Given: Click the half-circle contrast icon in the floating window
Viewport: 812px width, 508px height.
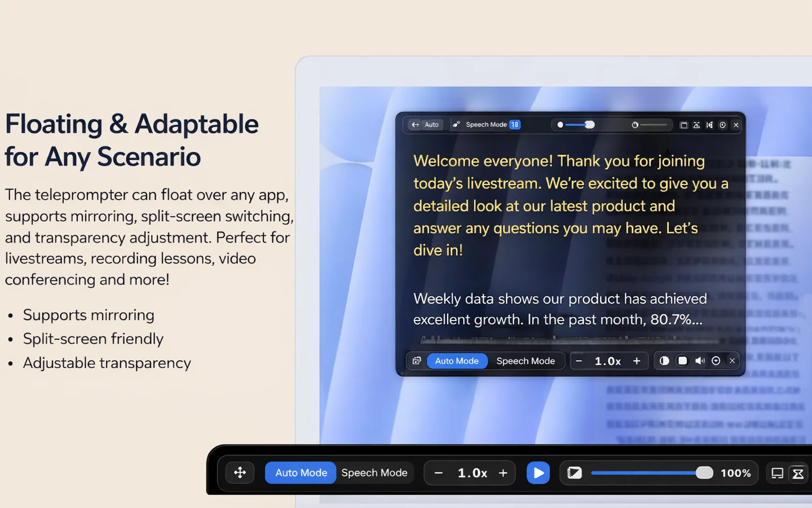Looking at the screenshot, I should pyautogui.click(x=664, y=361).
